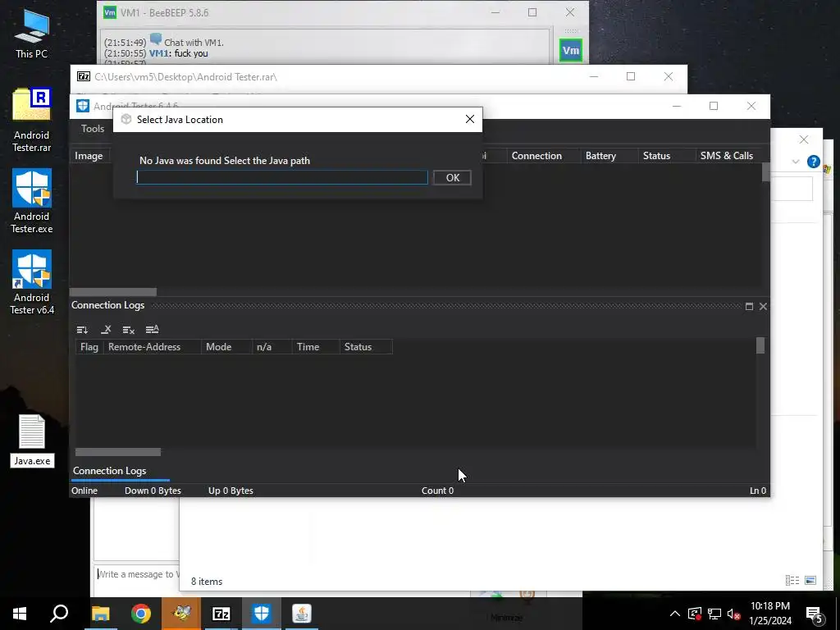This screenshot has width=840, height=630.
Task: Click the Image column header
Action: (x=89, y=156)
